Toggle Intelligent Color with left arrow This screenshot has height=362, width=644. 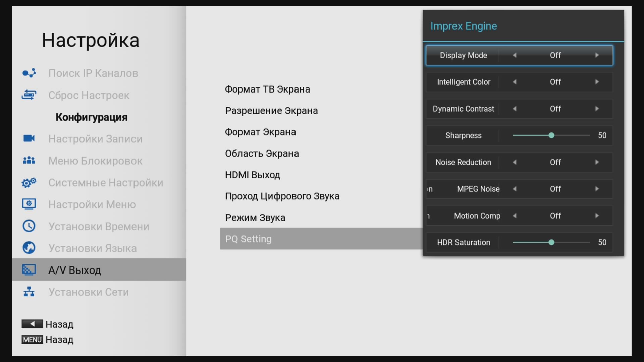515,82
